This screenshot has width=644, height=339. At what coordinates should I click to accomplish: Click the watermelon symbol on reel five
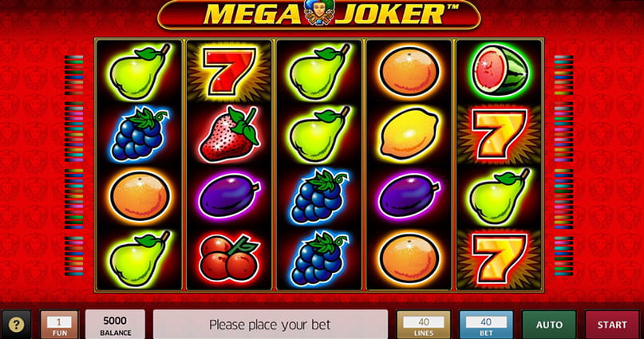500,70
